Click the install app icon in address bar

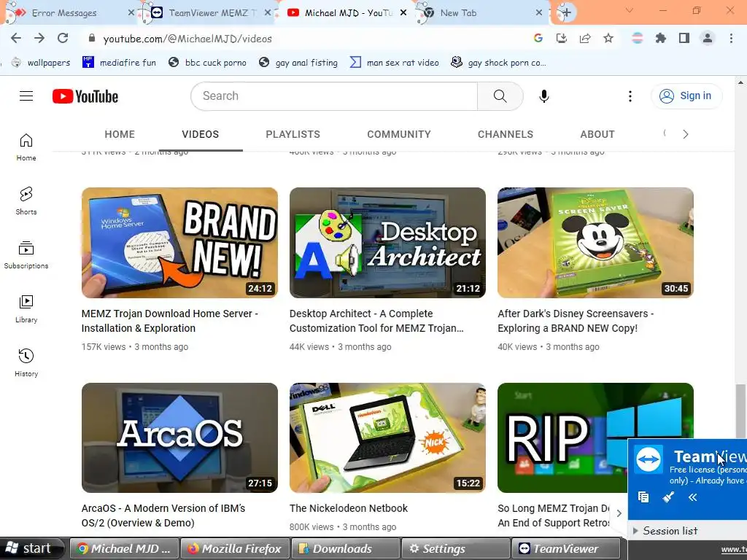coord(562,39)
